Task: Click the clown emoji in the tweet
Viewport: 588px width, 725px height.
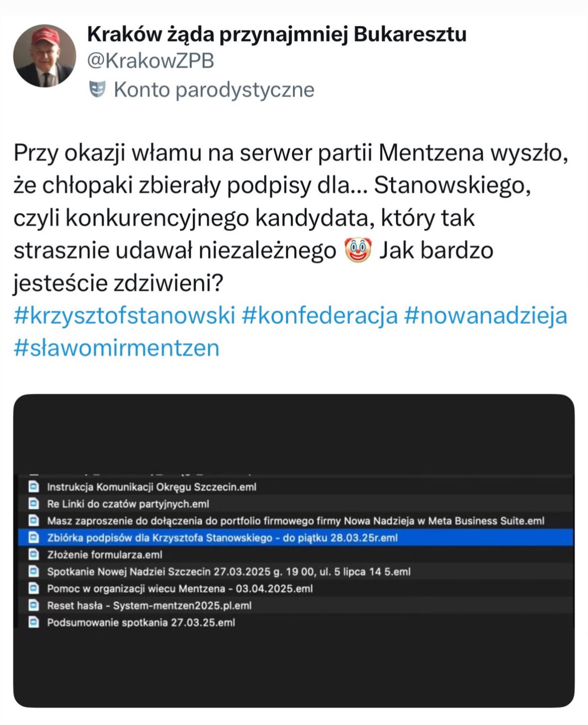Action: (358, 250)
